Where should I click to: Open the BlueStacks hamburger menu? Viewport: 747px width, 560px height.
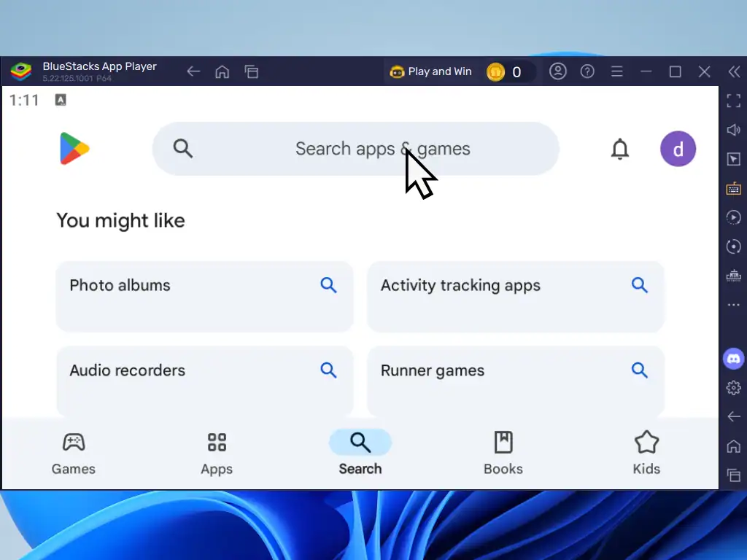click(616, 71)
